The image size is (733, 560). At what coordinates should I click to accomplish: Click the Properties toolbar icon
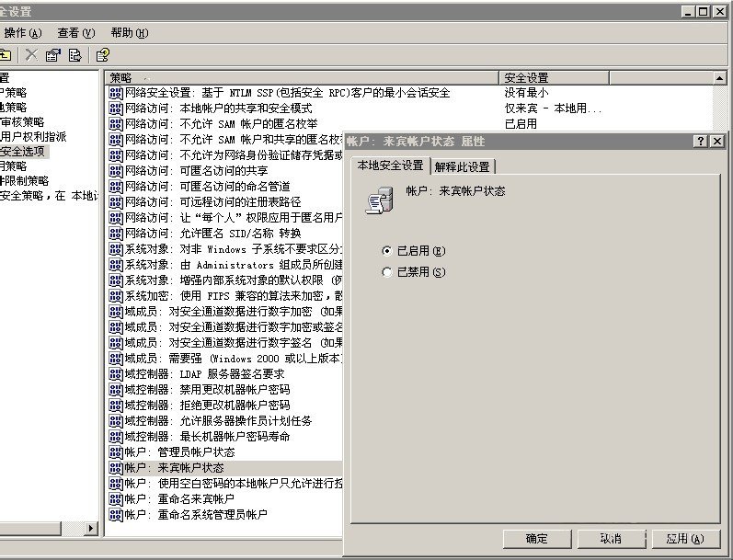coord(52,55)
